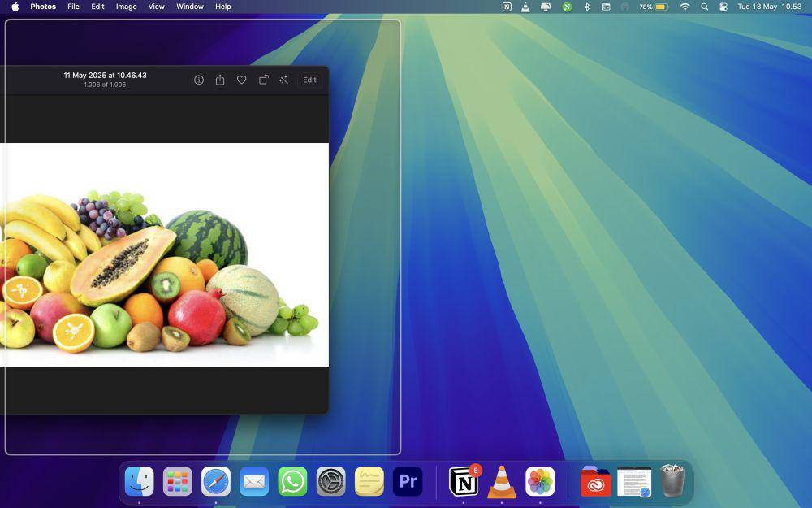Viewport: 812px width, 508px height.
Task: Open the Photos application menu
Action: point(43,7)
